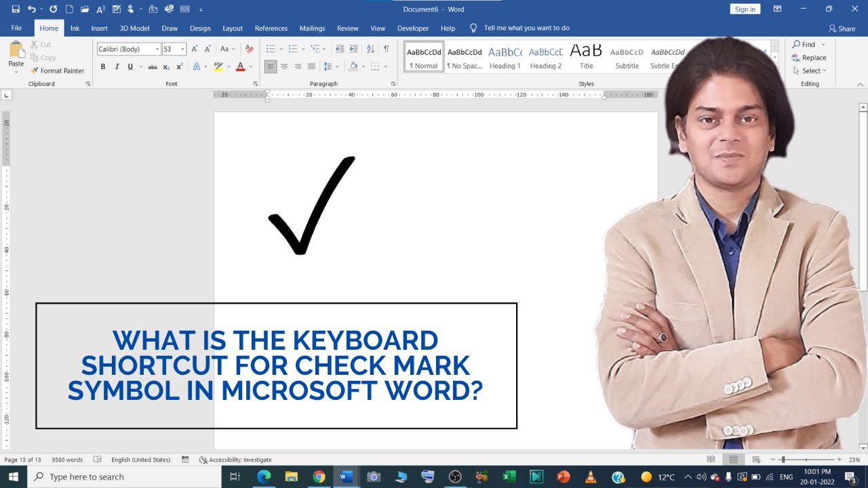Click the Clear All Formatting eraser icon
868x488 pixels.
point(249,49)
